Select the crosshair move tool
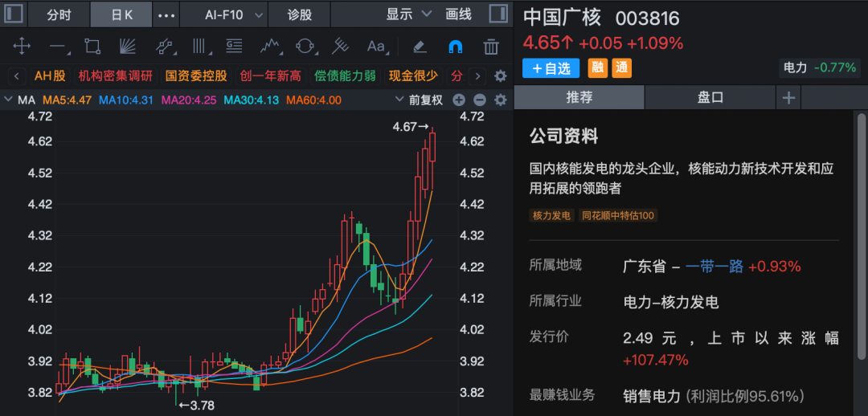The height and width of the screenshot is (416, 868). coord(23,47)
